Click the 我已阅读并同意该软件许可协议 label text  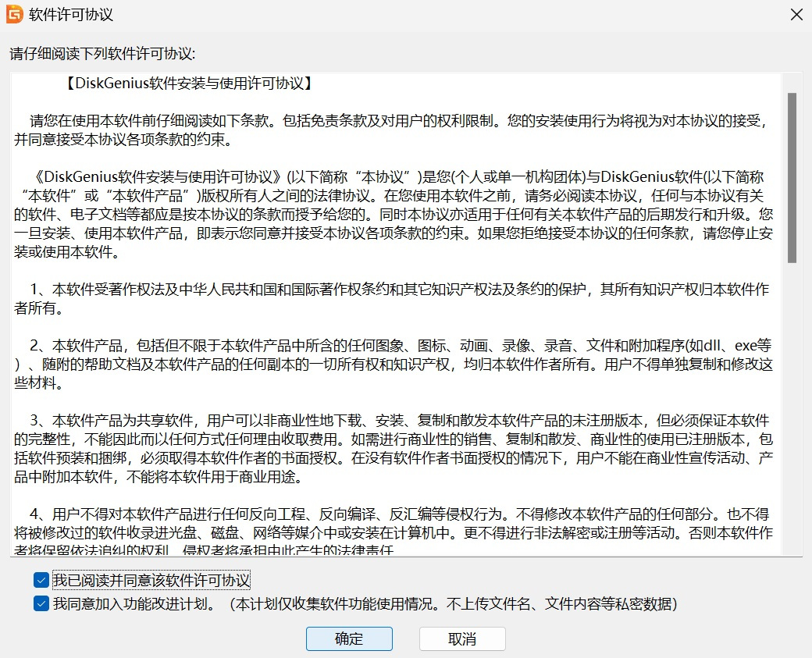[x=151, y=581]
